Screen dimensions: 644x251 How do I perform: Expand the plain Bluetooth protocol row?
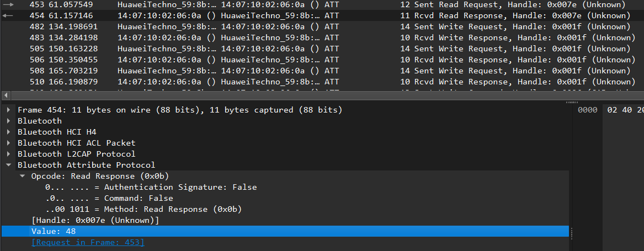[8, 121]
